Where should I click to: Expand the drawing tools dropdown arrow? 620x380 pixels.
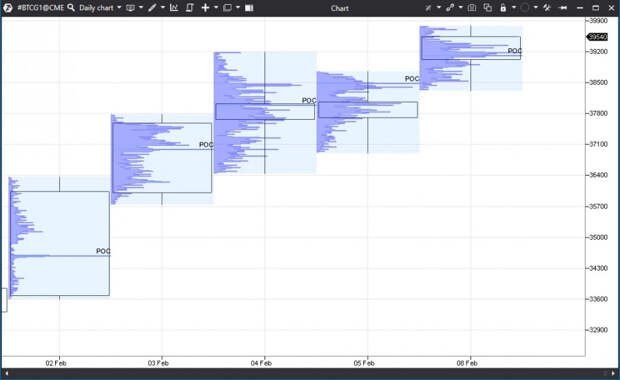[x=163, y=8]
